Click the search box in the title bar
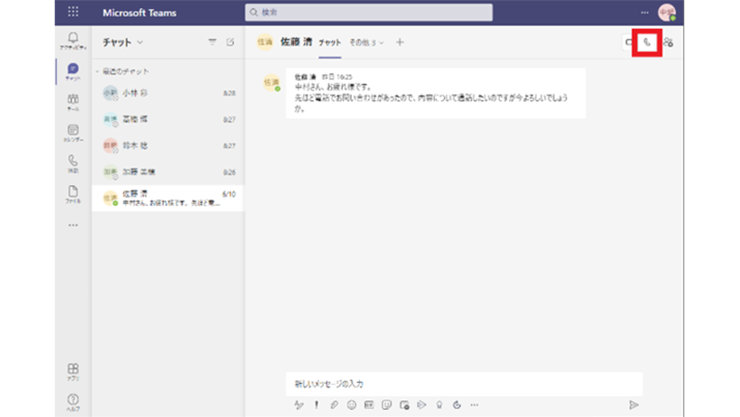This screenshot has width=740, height=417. (369, 12)
